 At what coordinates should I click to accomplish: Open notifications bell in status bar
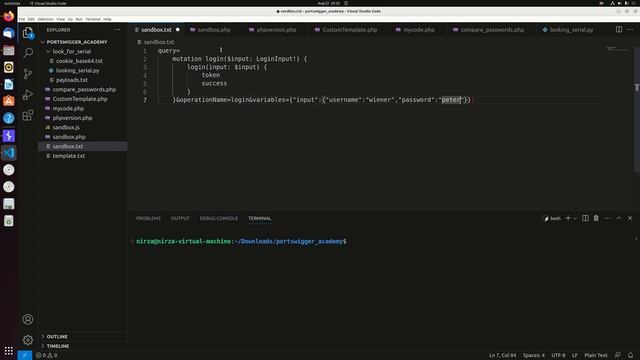coord(631,356)
